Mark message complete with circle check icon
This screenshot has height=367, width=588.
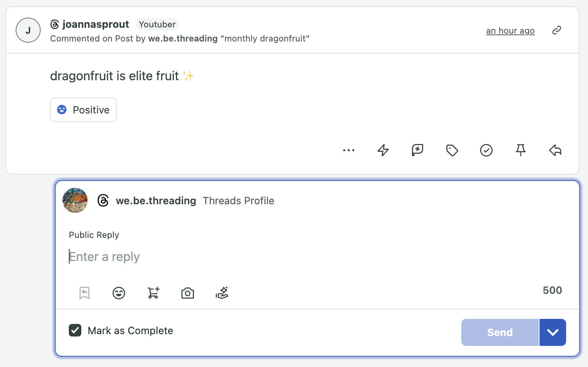click(x=486, y=150)
